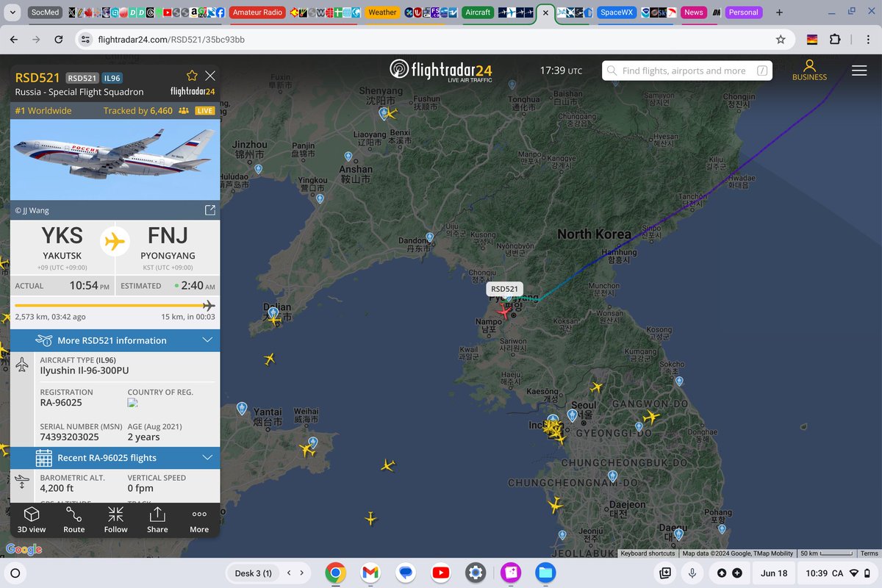Open the flightradar24 hamburger menu

(858, 71)
